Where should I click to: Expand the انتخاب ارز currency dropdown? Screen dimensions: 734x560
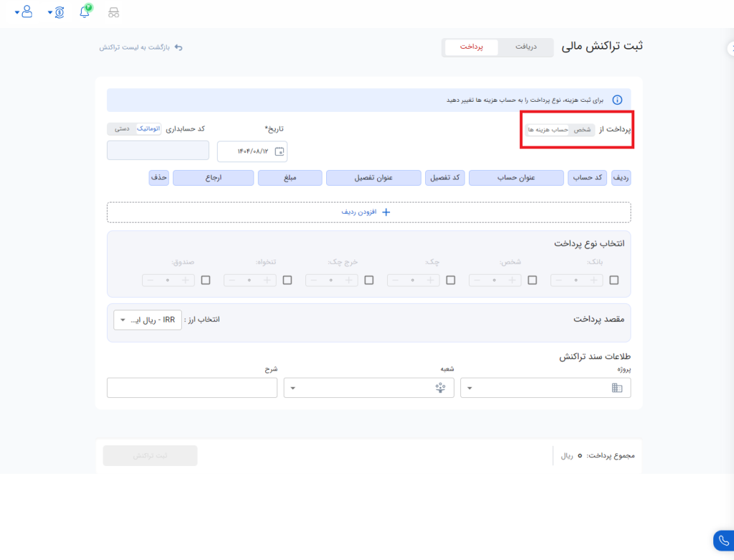[148, 320]
